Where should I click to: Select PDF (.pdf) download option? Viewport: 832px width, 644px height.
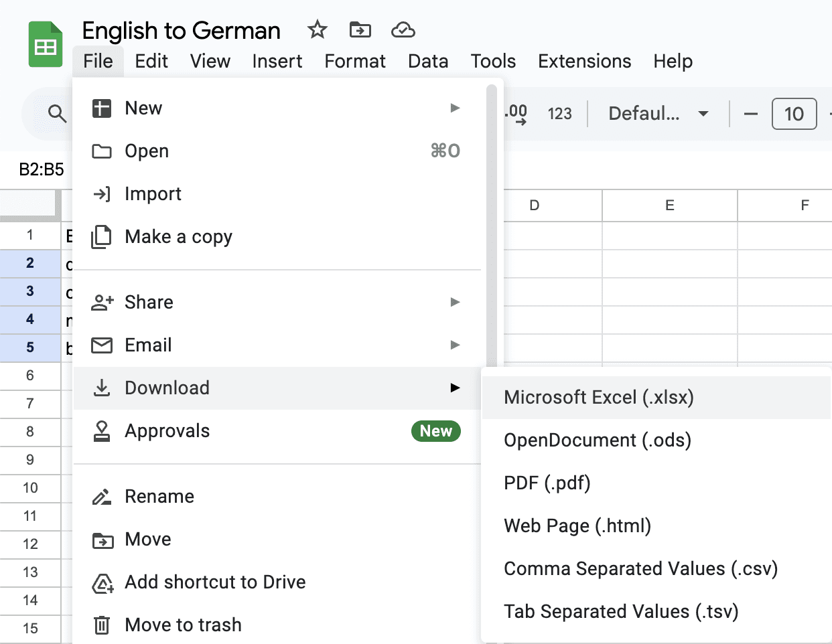[547, 483]
